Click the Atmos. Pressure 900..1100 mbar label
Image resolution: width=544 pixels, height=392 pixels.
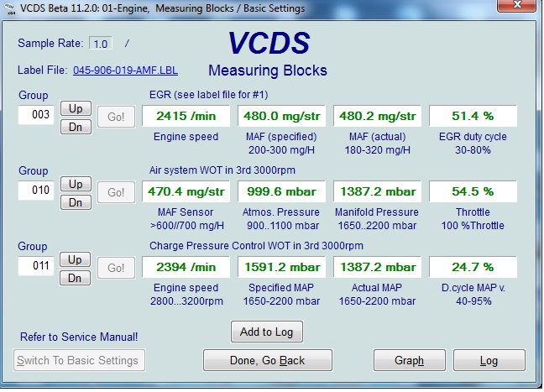click(x=282, y=218)
